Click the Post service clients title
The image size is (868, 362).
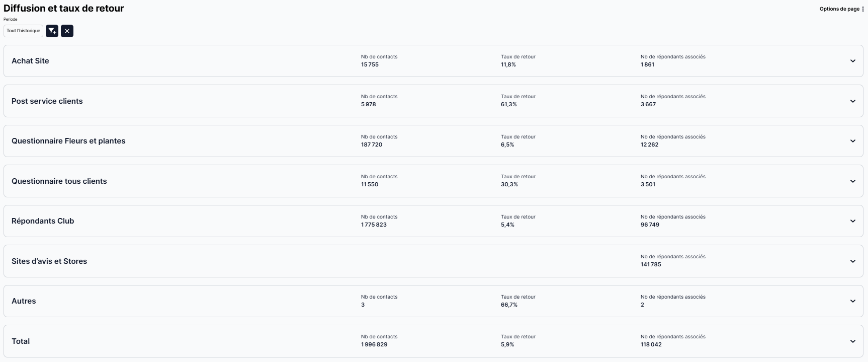(x=47, y=101)
